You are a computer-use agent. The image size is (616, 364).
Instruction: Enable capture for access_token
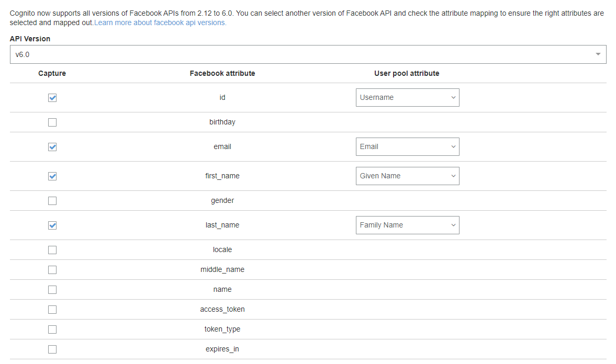tap(52, 310)
